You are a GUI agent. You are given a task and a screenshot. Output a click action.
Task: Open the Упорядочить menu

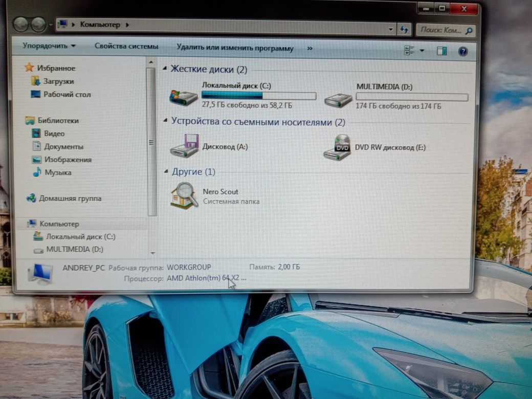[49, 46]
